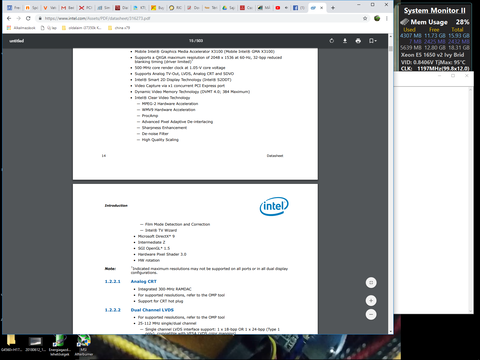Viewport: 480px width, 360px height.
Task: Switch to the Facebook tab
Action: (x=299, y=8)
